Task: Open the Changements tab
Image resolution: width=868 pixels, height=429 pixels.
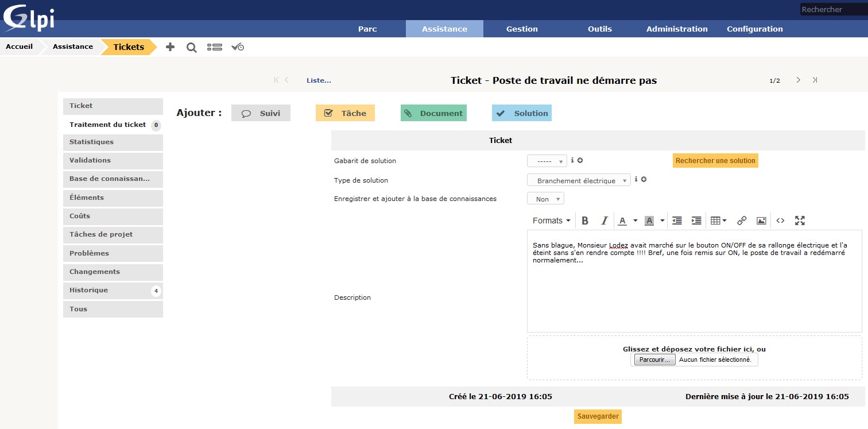Action: (113, 272)
